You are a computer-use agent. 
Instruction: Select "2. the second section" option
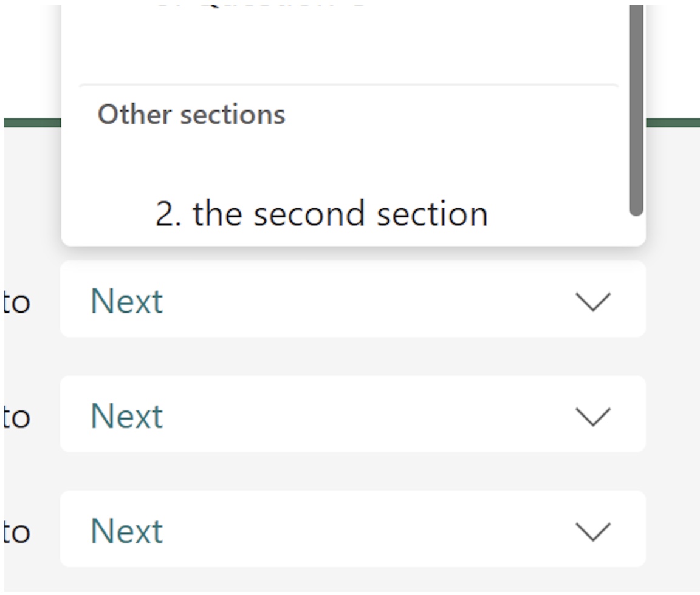pyautogui.click(x=321, y=214)
